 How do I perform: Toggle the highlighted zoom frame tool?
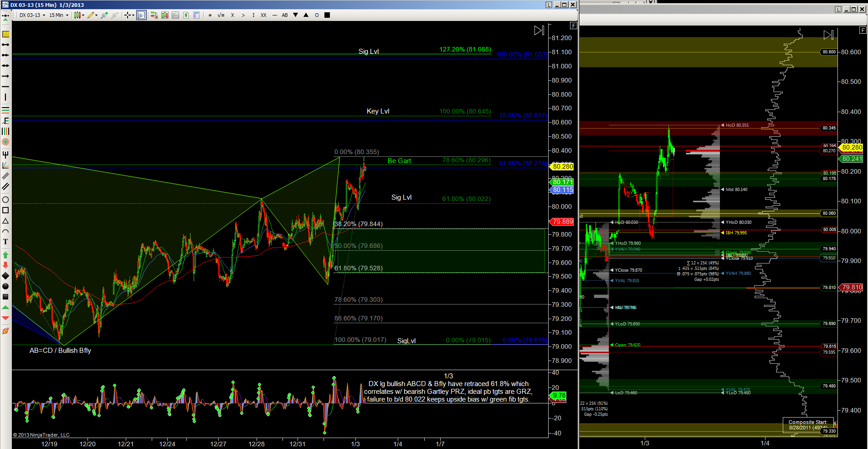coord(141,15)
